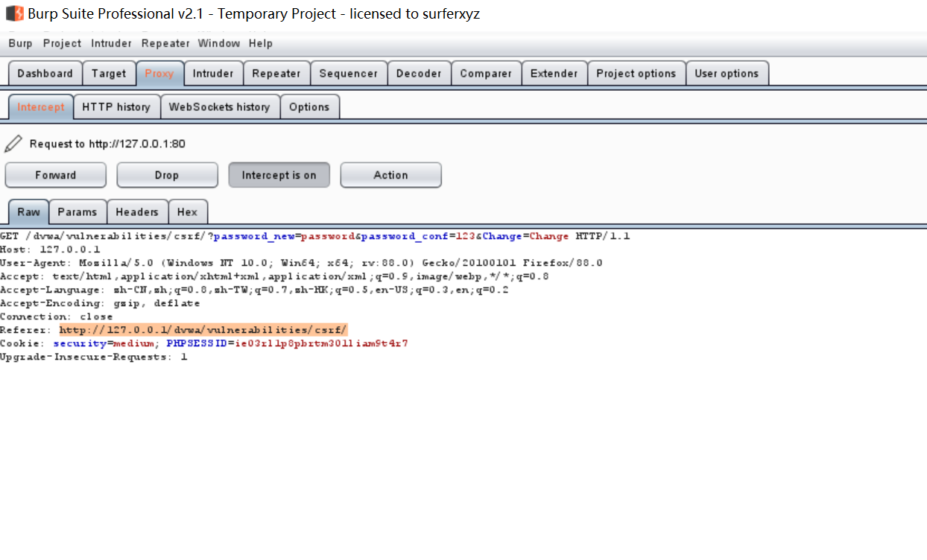Click the User-Agent header line
The height and width of the screenshot is (560, 927).
click(301, 263)
